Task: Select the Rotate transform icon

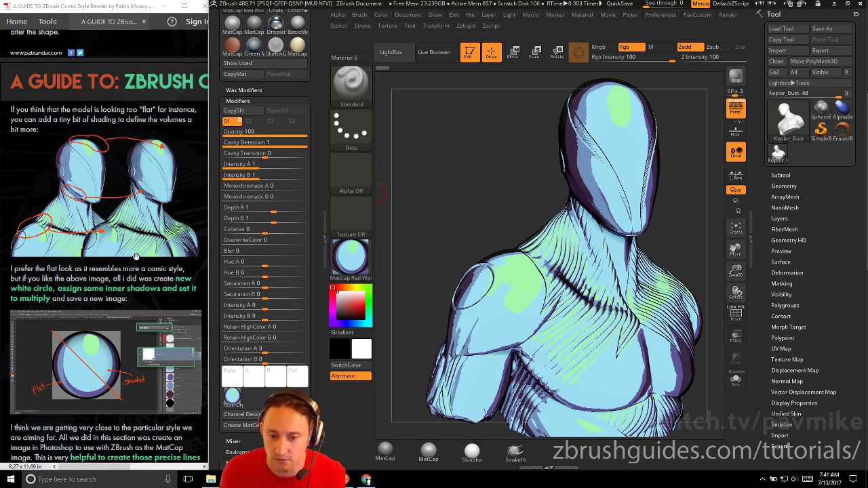Action: coord(557,53)
